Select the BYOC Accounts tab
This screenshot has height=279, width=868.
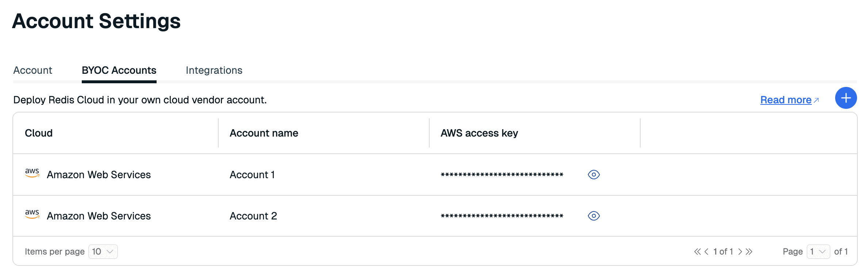point(119,70)
